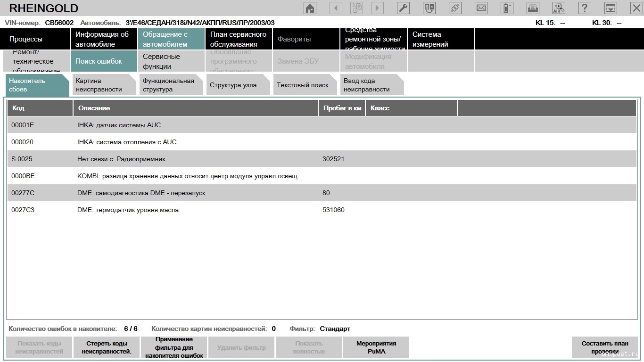Open the wrench settings icon
The width and height of the screenshot is (644, 362).
point(403,8)
